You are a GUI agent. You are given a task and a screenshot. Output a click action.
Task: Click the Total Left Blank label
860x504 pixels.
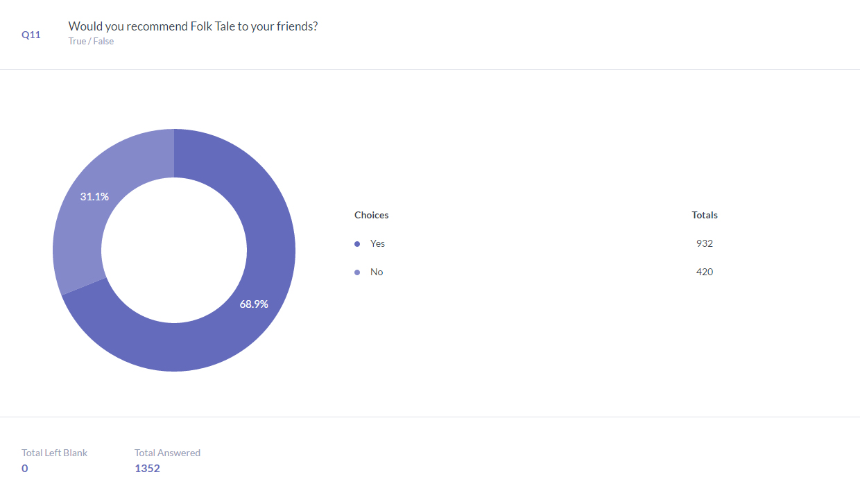pos(55,453)
